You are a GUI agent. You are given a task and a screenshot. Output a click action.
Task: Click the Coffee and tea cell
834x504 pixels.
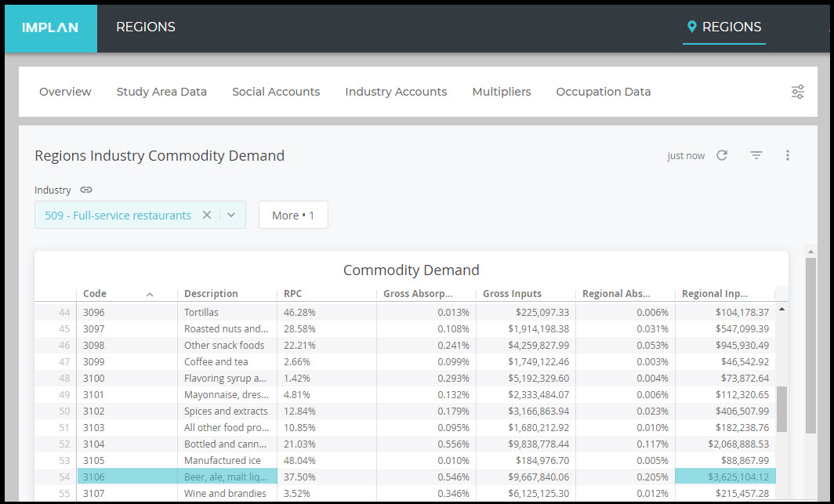click(x=227, y=361)
